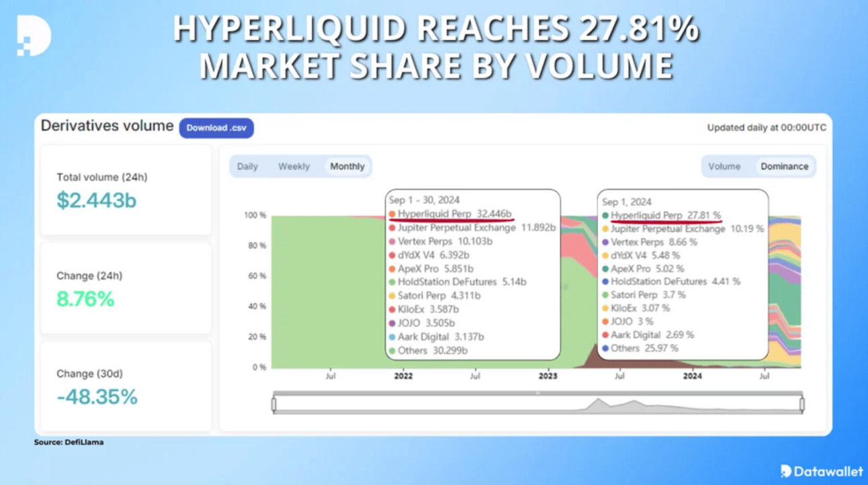868x485 pixels.
Task: Click the Change (24h) label
Action: pos(89,275)
